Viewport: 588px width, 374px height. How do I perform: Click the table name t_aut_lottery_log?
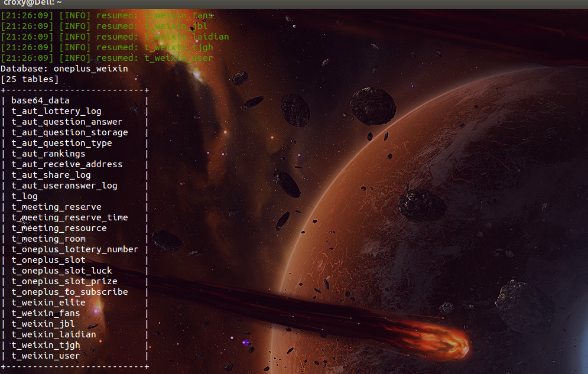(x=56, y=111)
